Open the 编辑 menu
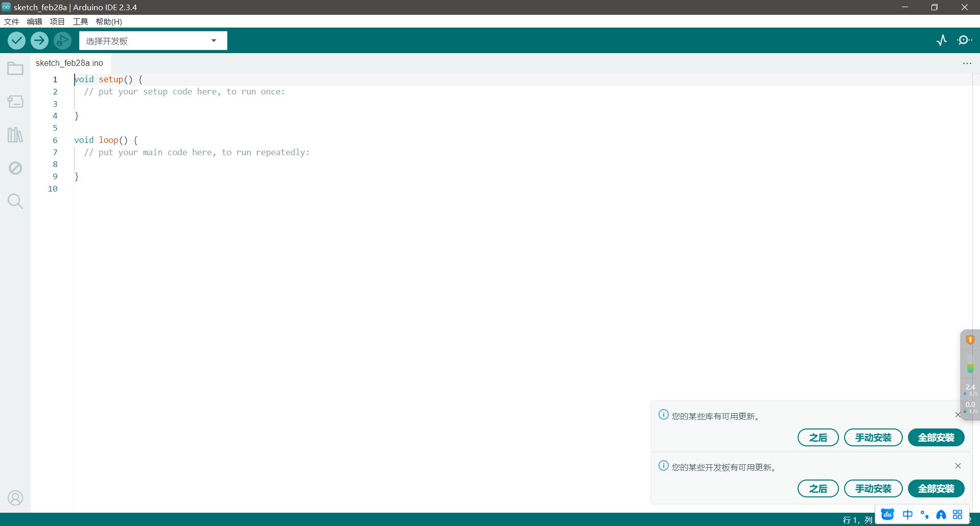980x526 pixels. 34,21
